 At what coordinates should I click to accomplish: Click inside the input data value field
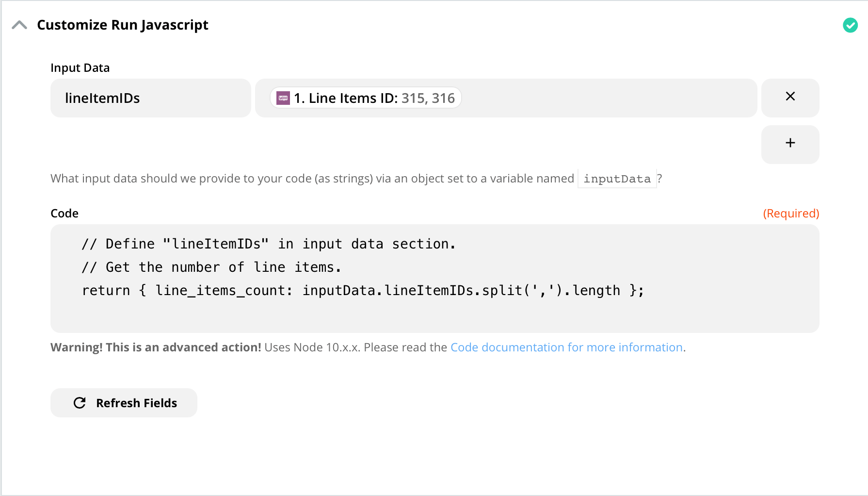coord(606,98)
